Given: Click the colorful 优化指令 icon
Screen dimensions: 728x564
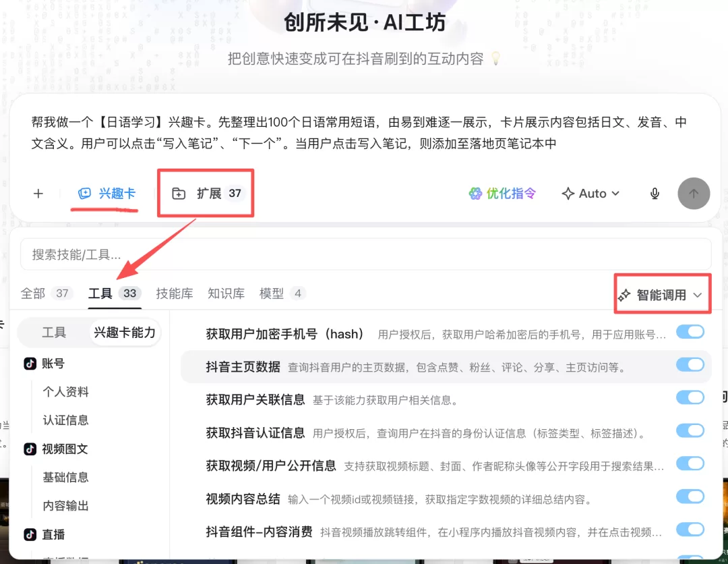Looking at the screenshot, I should [x=475, y=193].
